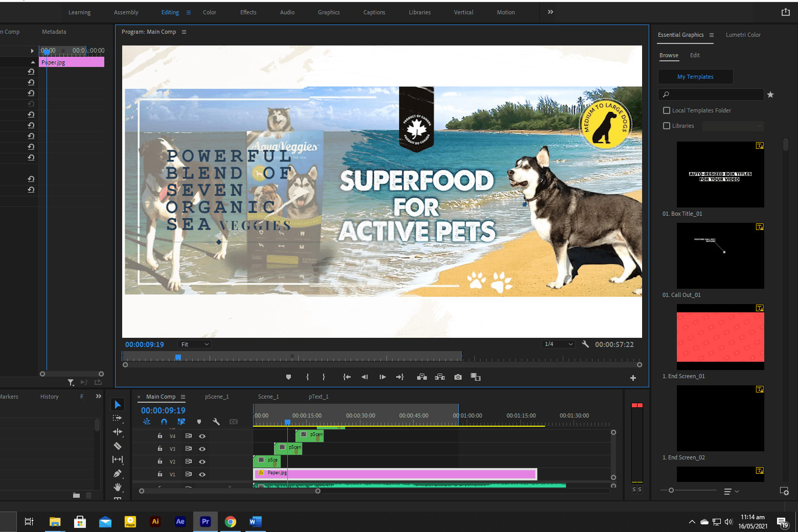Open the Lumetri Color panel tab
The image size is (798, 532).
coord(743,35)
